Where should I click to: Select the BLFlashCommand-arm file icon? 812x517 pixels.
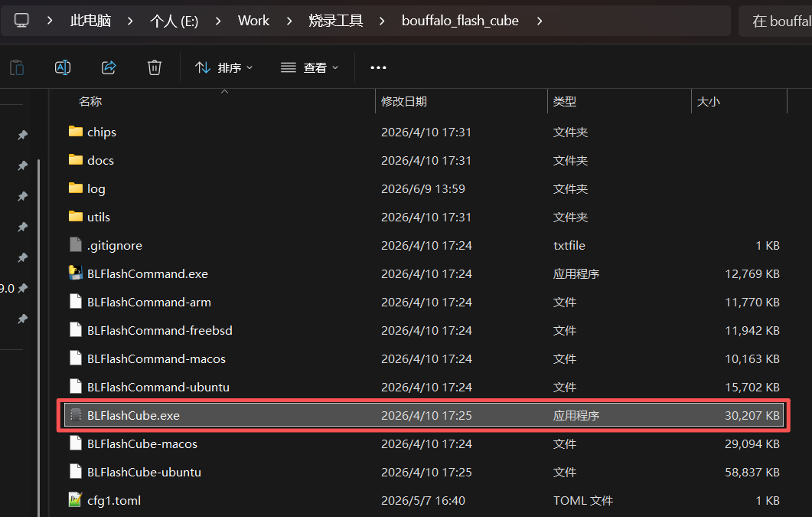(x=76, y=302)
